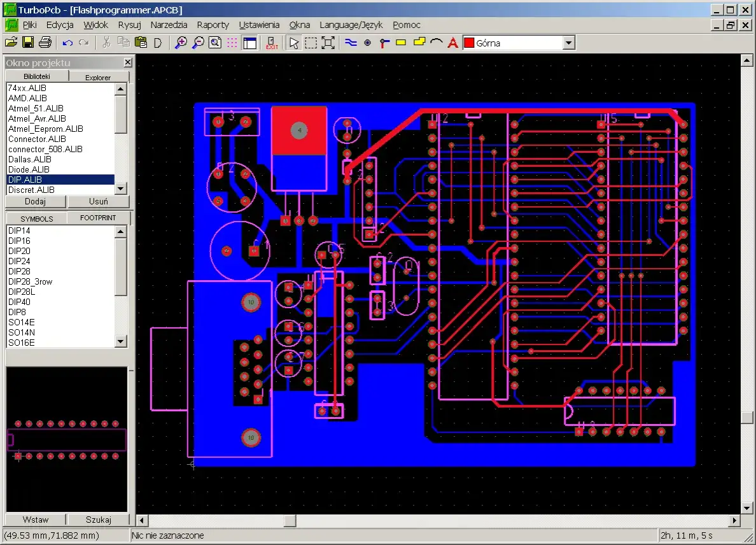
Task: Activate the arc drawing tool
Action: pyautogui.click(x=436, y=43)
